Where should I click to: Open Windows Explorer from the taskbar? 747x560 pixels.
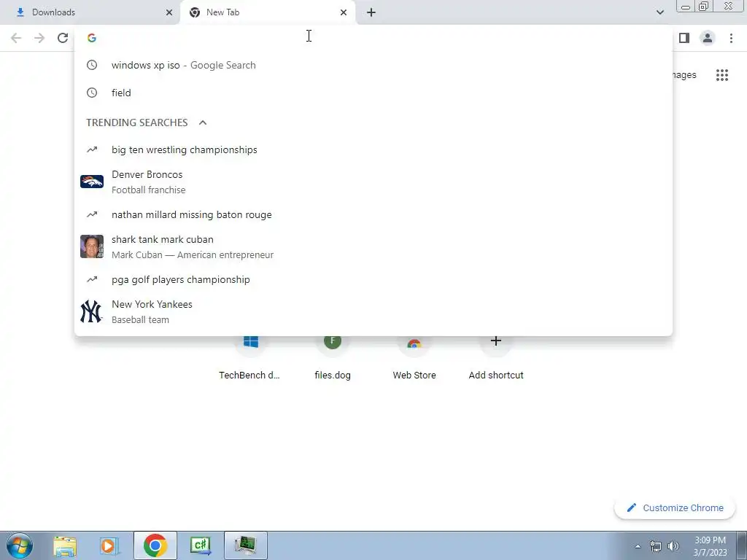pos(65,545)
